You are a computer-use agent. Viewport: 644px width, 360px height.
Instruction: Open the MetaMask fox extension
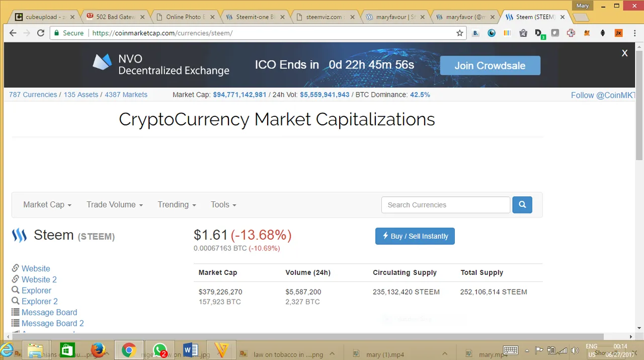click(x=587, y=33)
